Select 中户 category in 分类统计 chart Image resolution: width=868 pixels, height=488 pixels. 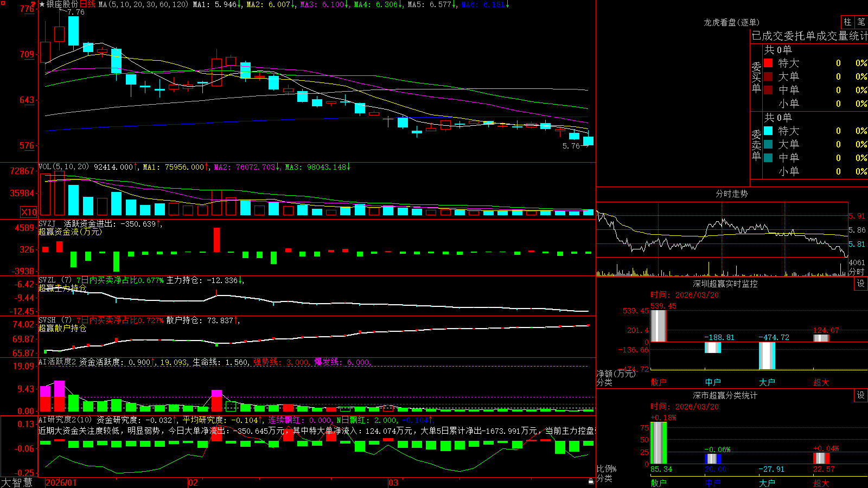click(713, 483)
